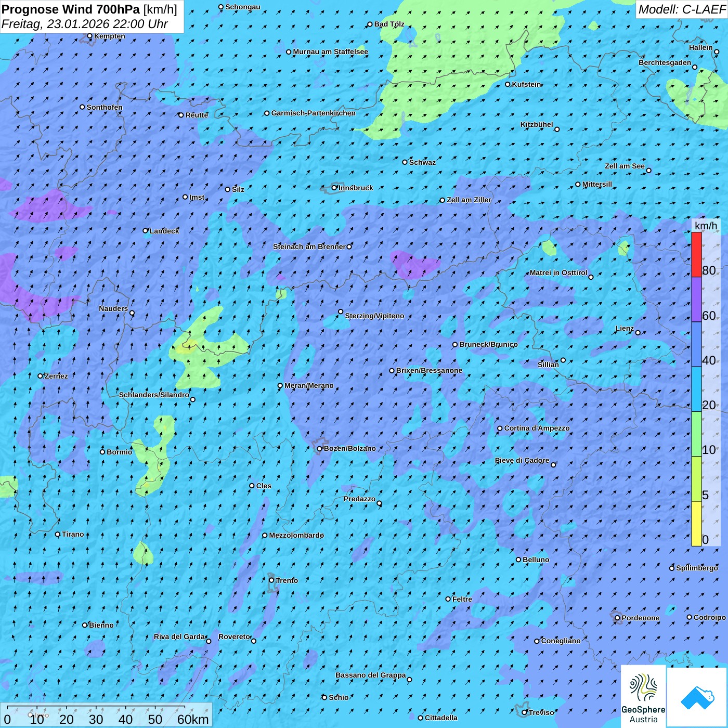This screenshot has height=728, width=728.
Task: Click the 'Kitzbühel' label
Action: [x=537, y=124]
